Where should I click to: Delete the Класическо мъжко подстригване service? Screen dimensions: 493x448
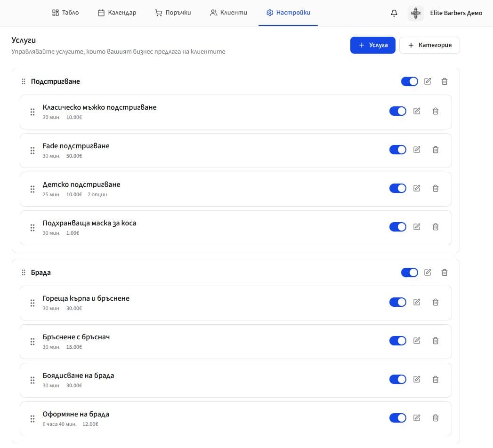click(x=435, y=111)
